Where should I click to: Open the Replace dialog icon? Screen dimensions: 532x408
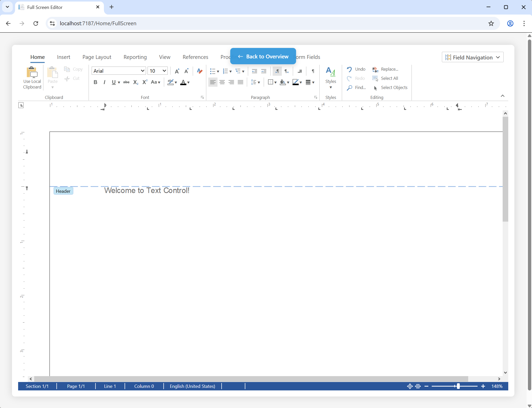(375, 69)
